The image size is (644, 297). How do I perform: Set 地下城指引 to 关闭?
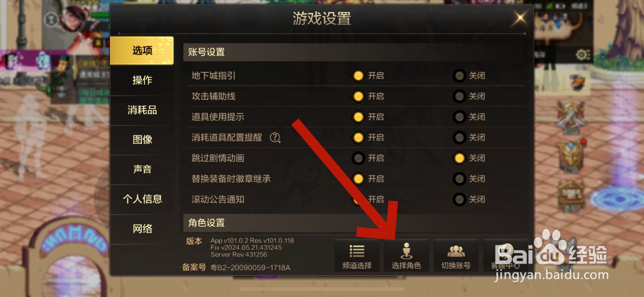[470, 76]
